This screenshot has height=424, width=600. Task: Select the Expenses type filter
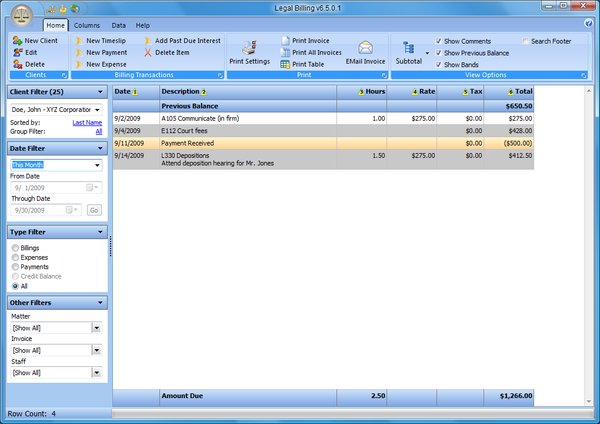click(14, 256)
